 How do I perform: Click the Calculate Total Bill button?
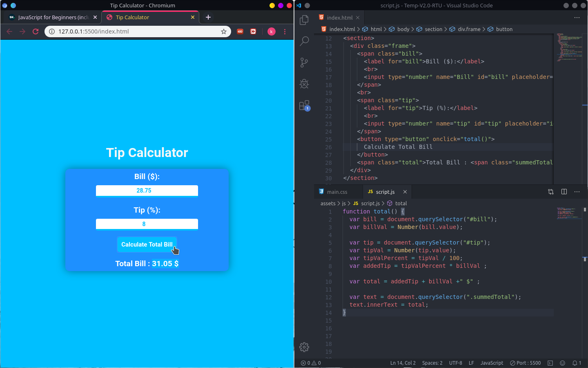point(147,245)
